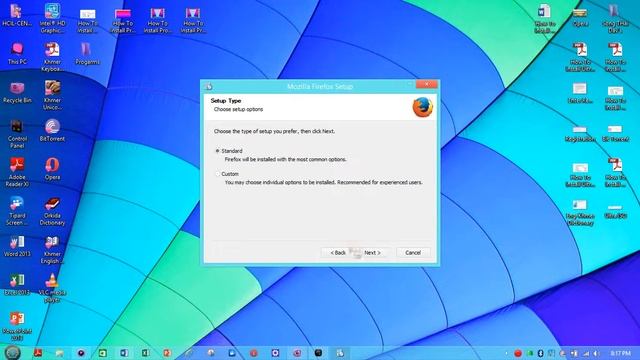Select the Tipard Screen desktop icon
This screenshot has height=360, width=640.
(x=17, y=211)
